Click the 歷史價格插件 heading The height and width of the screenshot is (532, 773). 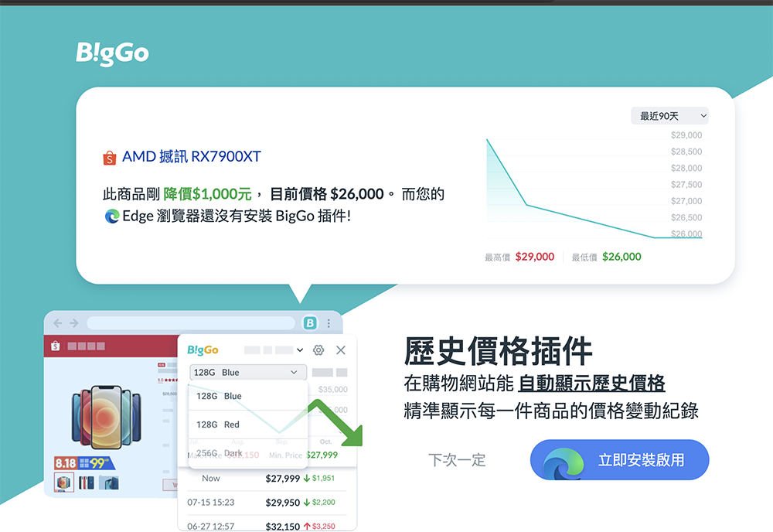[x=498, y=351]
